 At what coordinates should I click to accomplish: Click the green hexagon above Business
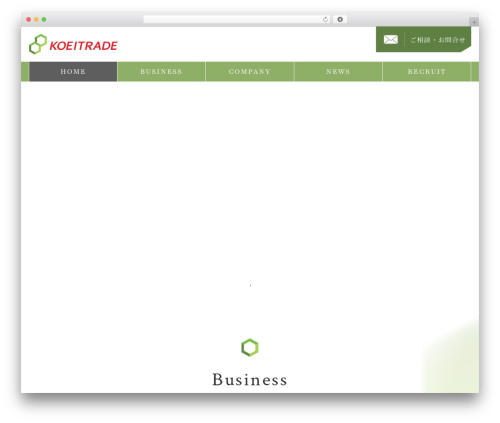pos(250,348)
